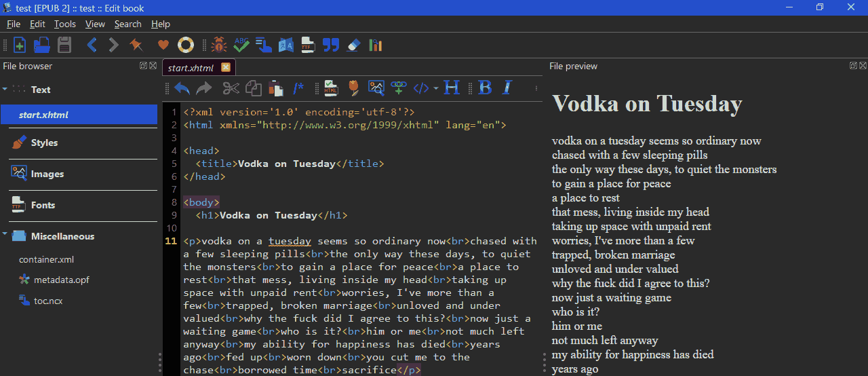Close the File preview panel
This screenshot has height=376, width=868.
[x=863, y=66]
